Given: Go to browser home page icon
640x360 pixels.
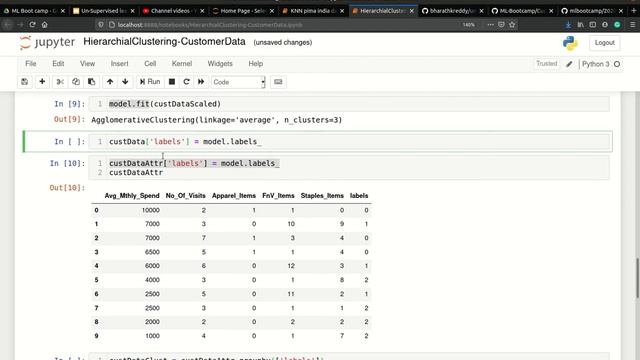Looking at the screenshot, I should pos(44,24).
